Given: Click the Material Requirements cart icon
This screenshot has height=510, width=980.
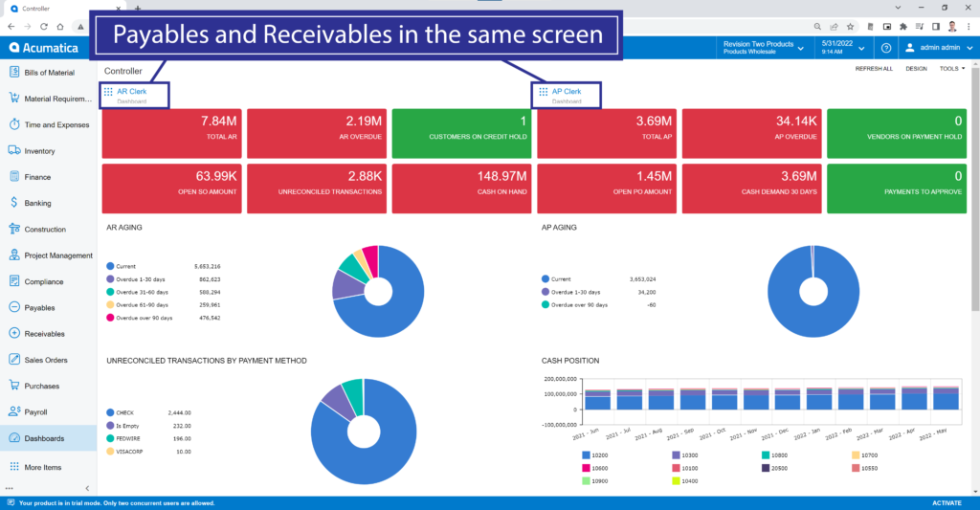Looking at the screenshot, I should [14, 99].
